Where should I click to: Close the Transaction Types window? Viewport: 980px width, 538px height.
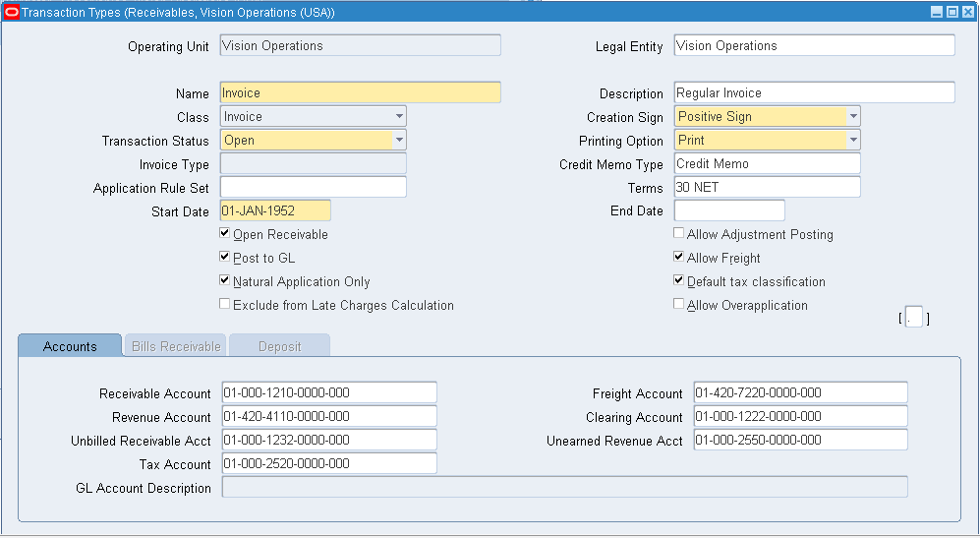[x=967, y=13]
